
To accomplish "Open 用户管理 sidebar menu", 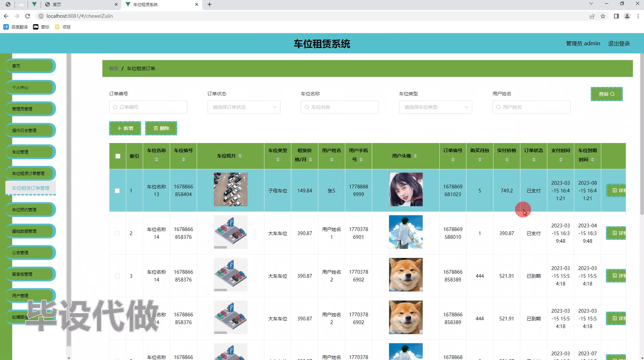I will pyautogui.click(x=31, y=296).
